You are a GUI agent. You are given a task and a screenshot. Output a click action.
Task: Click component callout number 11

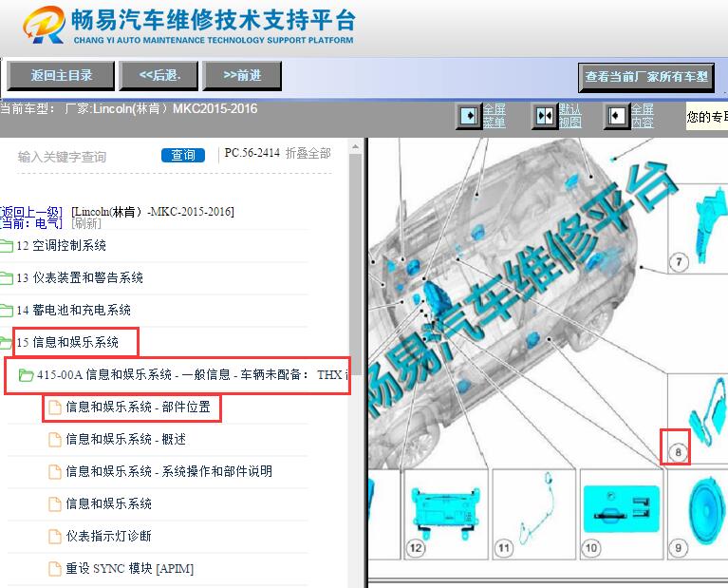504,548
